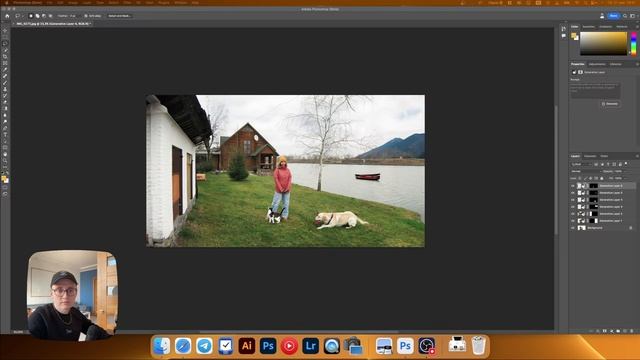Click the Lock All layer icon
This screenshot has height=360, width=640.
(602, 178)
